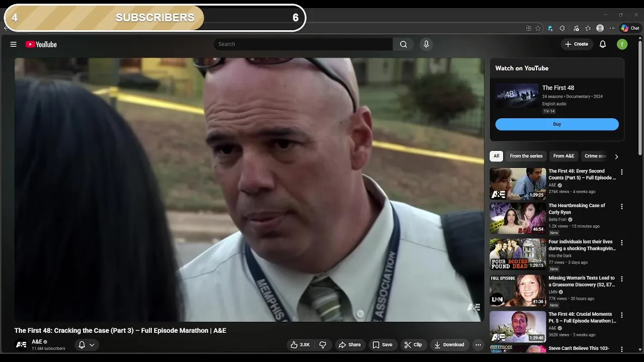
Task: Start voice search with the microphone
Action: [426, 44]
